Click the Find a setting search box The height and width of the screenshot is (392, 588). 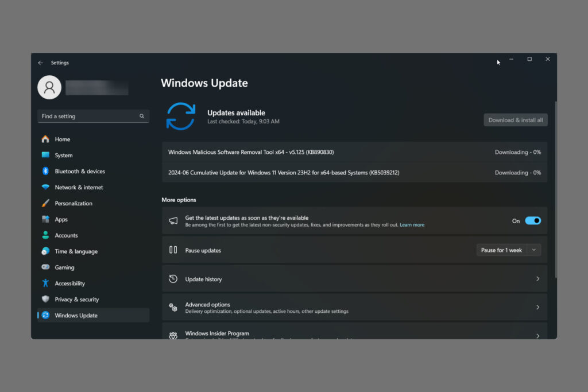click(x=94, y=116)
